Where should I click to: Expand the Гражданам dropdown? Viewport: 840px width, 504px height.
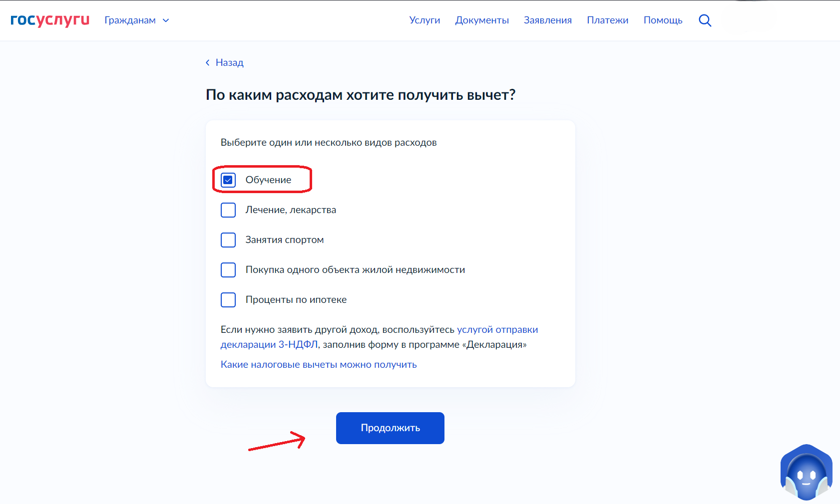[137, 20]
